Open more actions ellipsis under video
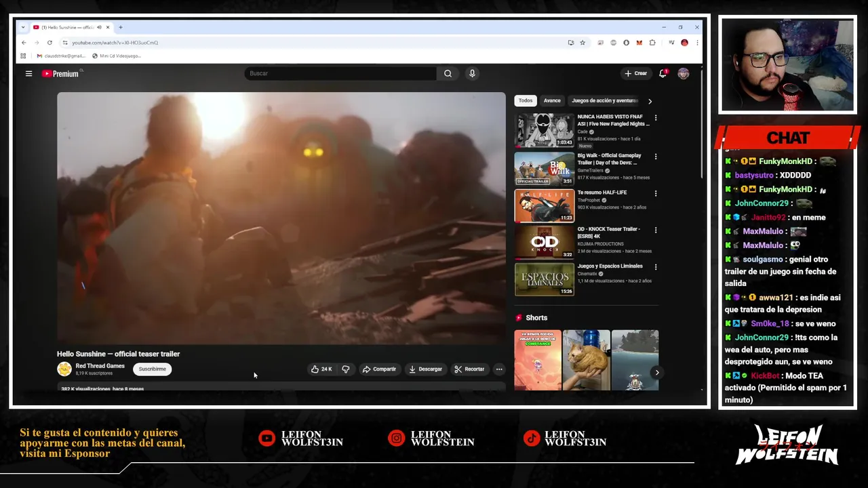This screenshot has height=488, width=868. 499,369
